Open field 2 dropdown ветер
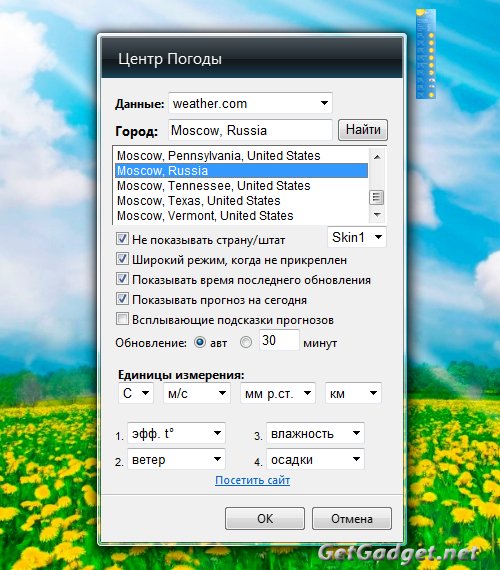 tap(176, 459)
